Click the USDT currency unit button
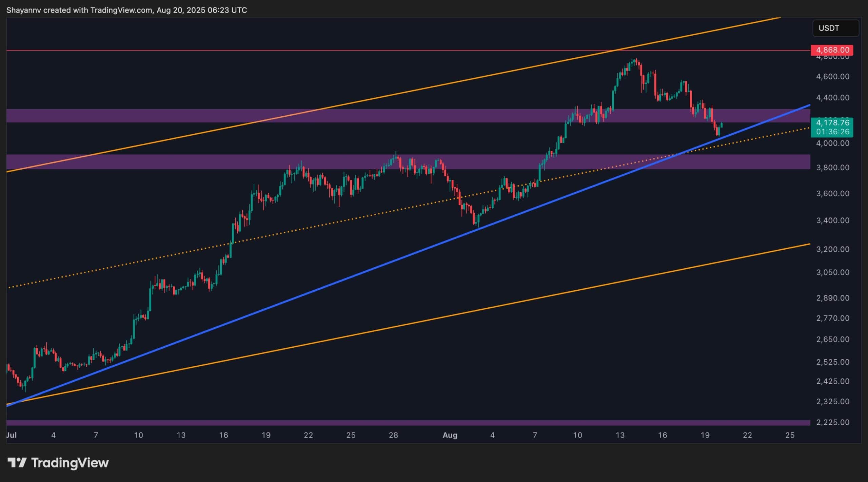The height and width of the screenshot is (482, 868). tap(836, 28)
